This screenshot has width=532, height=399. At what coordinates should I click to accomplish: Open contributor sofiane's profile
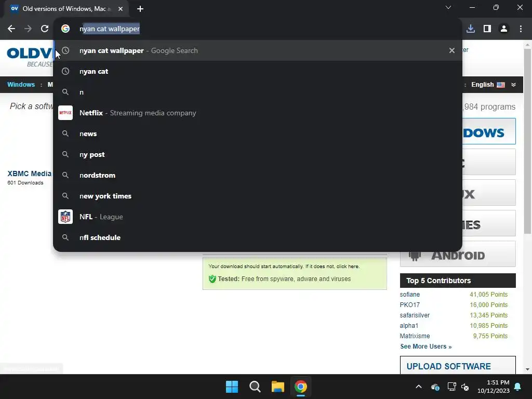click(x=409, y=295)
